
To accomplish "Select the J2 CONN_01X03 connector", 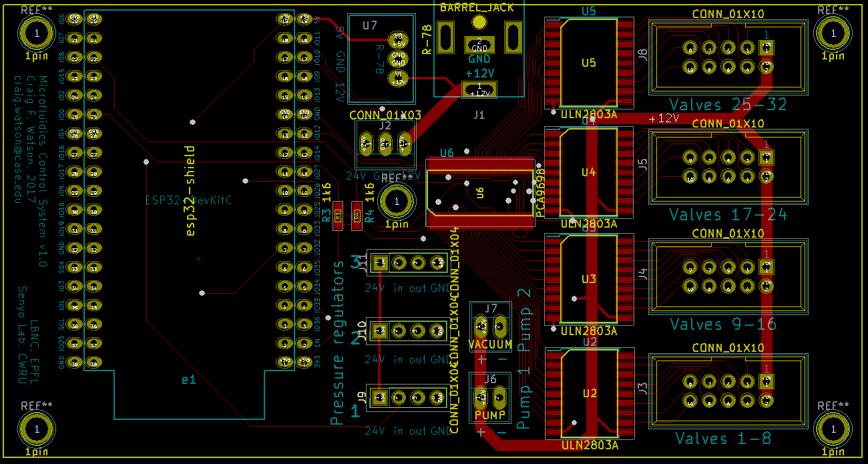I will 385,142.
